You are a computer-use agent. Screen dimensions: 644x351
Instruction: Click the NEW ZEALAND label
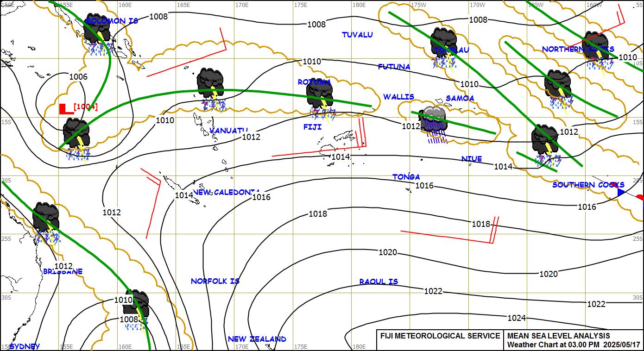[257, 339]
